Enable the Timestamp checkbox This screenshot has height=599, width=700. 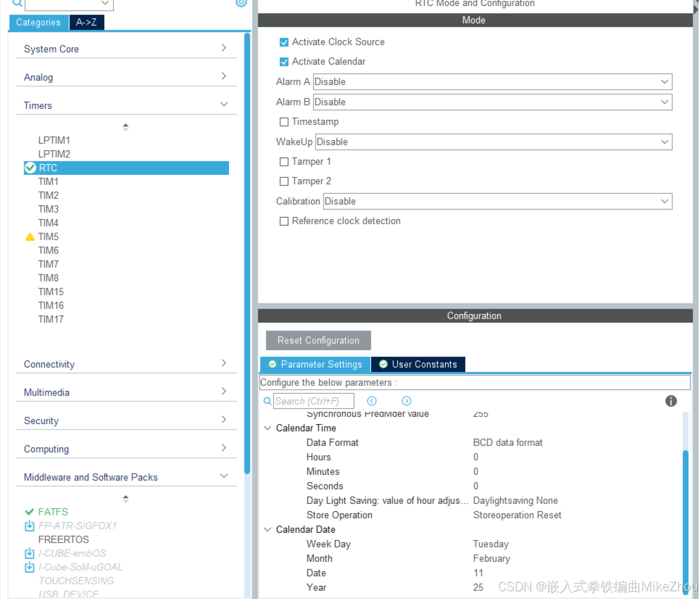(284, 122)
